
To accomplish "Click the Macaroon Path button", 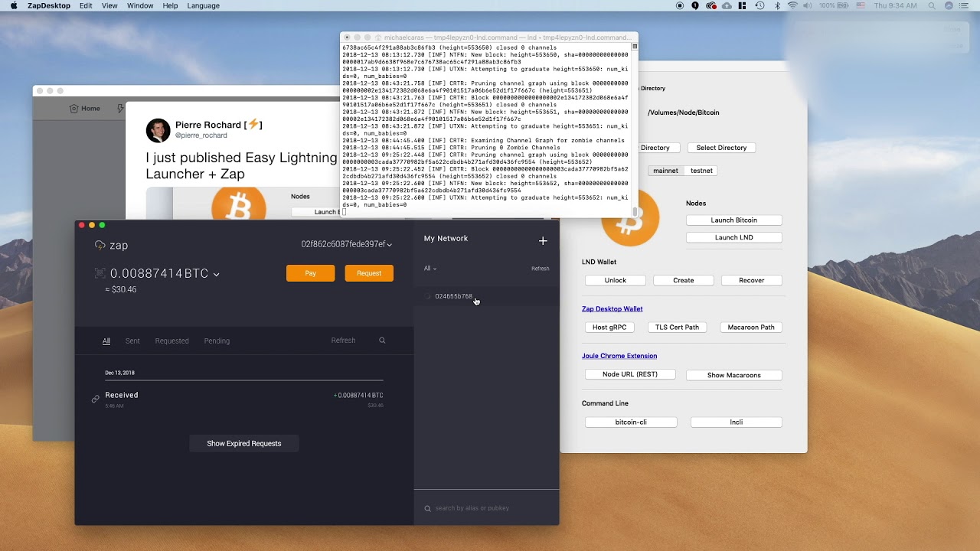I will click(x=751, y=328).
